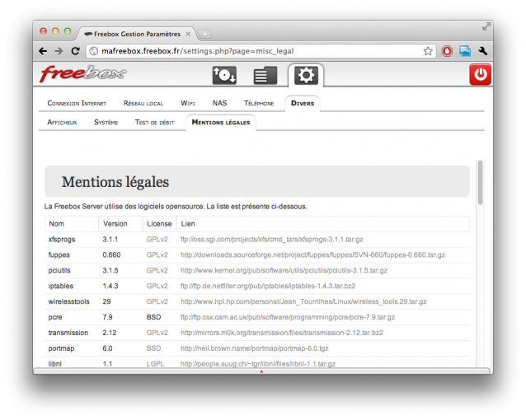The width and height of the screenshot is (526, 420).
Task: Click version 2.12 in the transmission row
Action: pyautogui.click(x=110, y=333)
